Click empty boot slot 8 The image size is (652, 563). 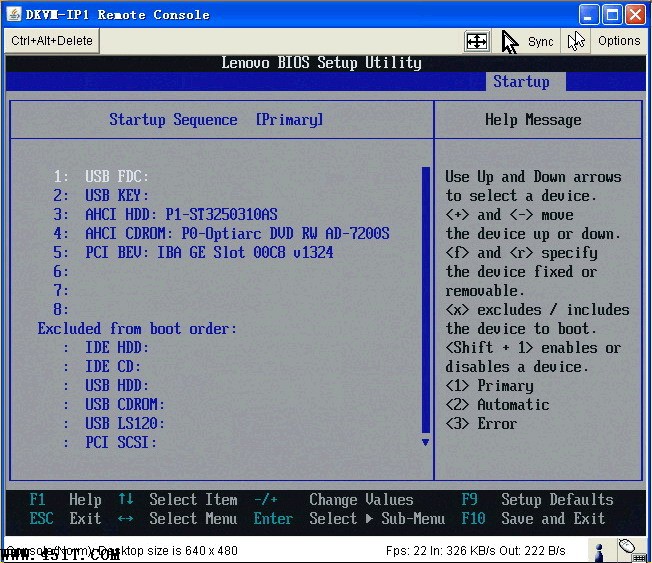pos(61,309)
